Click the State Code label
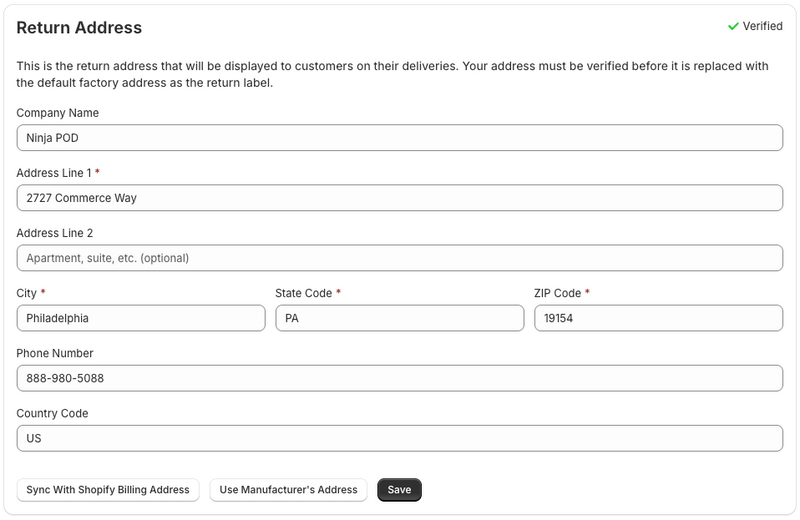Image resolution: width=800 pixels, height=520 pixels. click(x=303, y=293)
